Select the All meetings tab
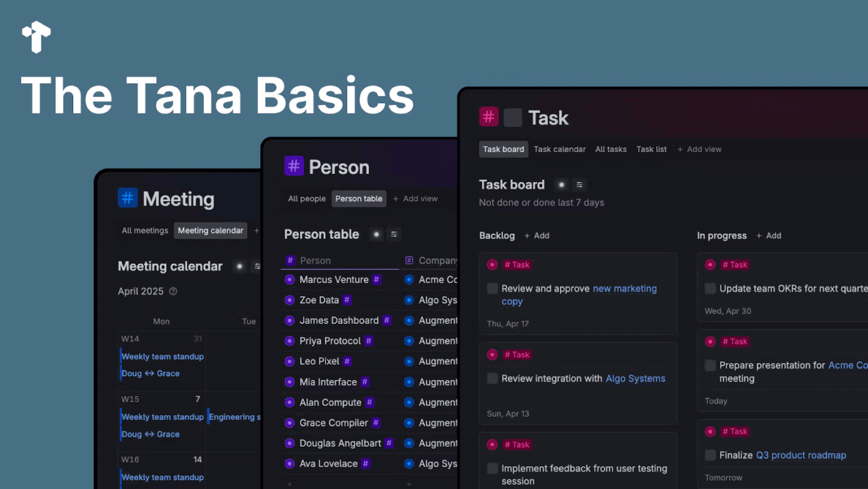 (144, 230)
